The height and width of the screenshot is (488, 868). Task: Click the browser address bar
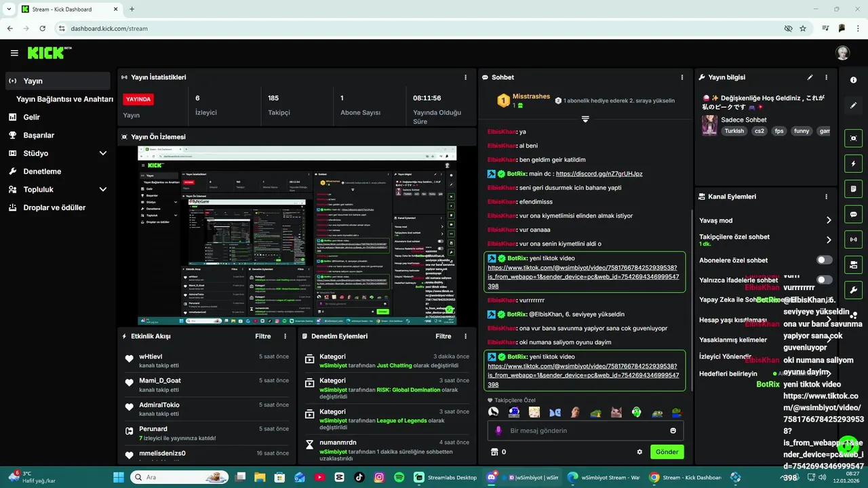point(420,28)
